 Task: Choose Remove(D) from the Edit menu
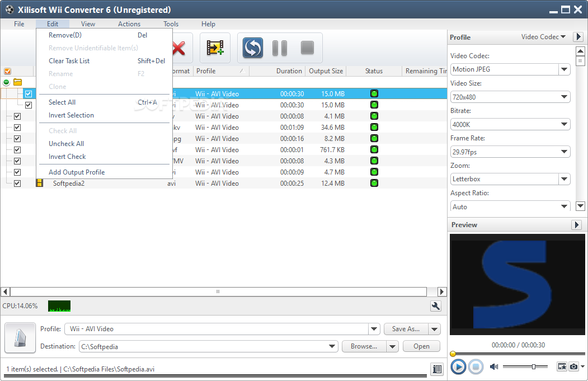[104, 35]
